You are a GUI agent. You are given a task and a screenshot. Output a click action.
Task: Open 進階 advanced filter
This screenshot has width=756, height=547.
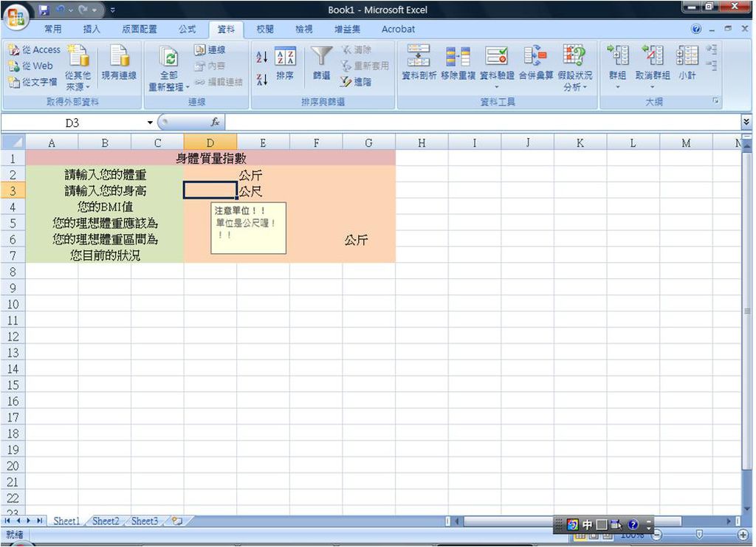pyautogui.click(x=357, y=82)
